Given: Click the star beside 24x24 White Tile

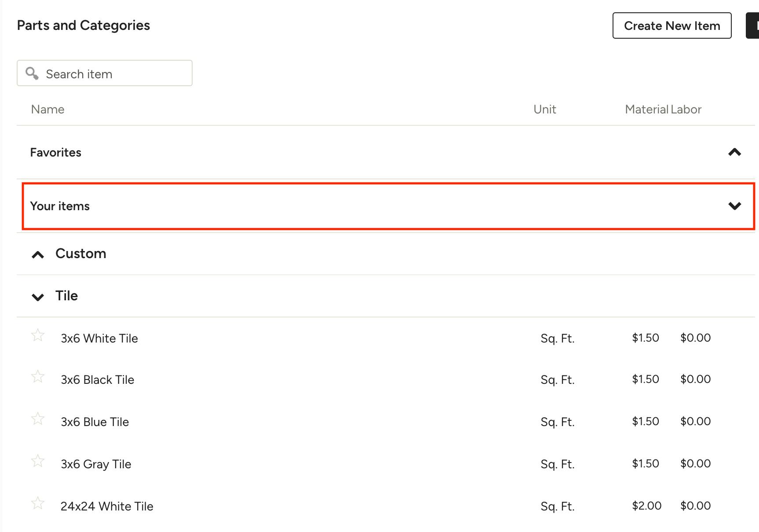Looking at the screenshot, I should coord(38,503).
